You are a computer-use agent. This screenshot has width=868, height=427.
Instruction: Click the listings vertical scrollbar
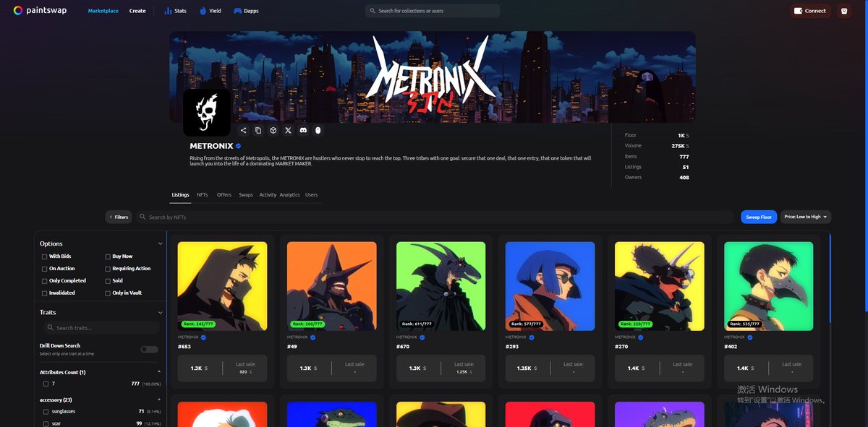830,277
